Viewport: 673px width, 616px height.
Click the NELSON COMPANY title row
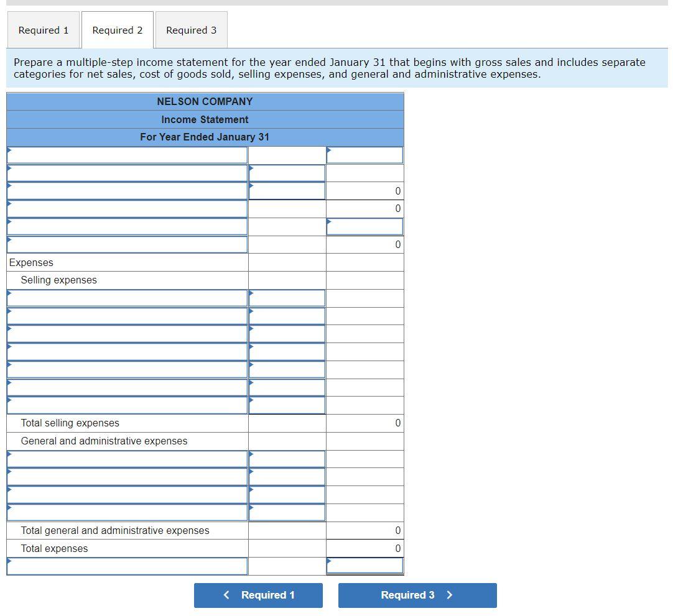click(204, 101)
